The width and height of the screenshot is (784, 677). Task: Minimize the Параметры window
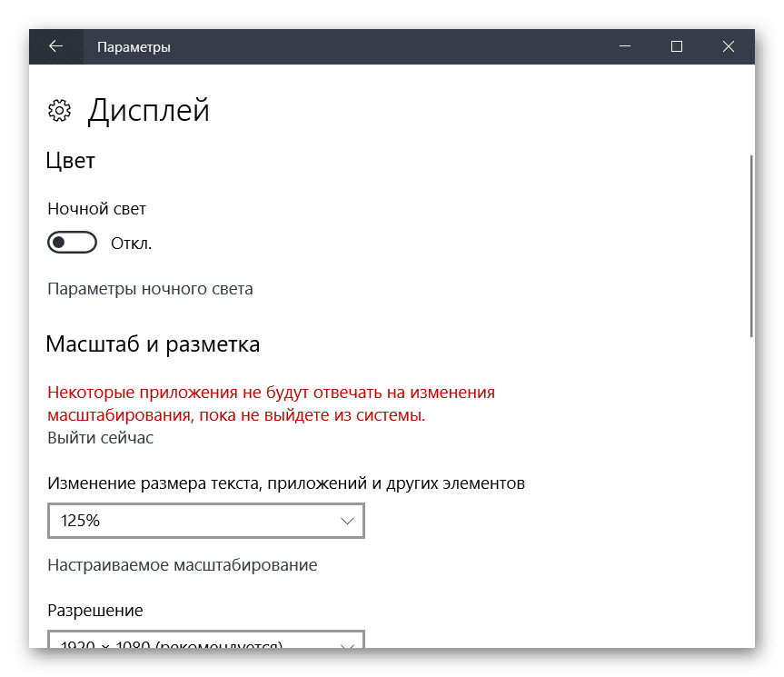pos(625,46)
